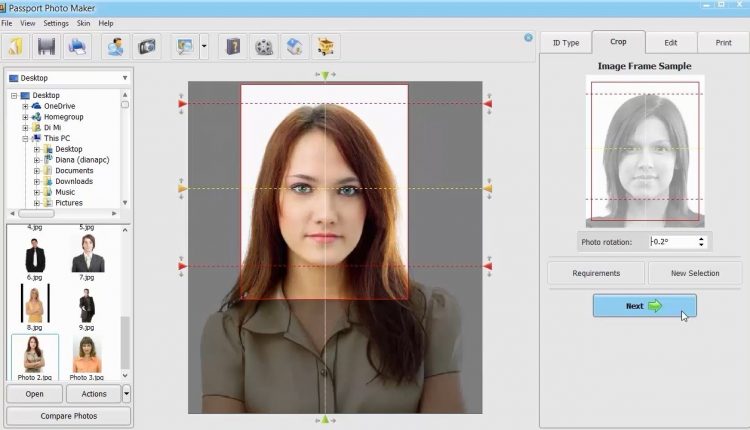Open the Skin menu
Viewport: 750px width, 430px height.
pos(83,23)
